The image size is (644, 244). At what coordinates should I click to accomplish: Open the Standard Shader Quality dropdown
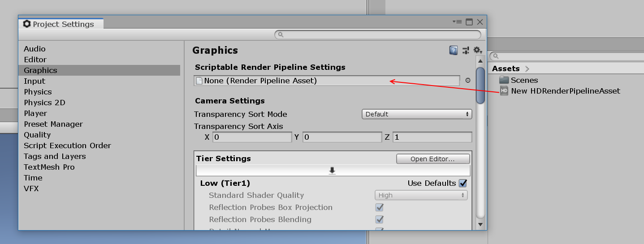coord(421,195)
